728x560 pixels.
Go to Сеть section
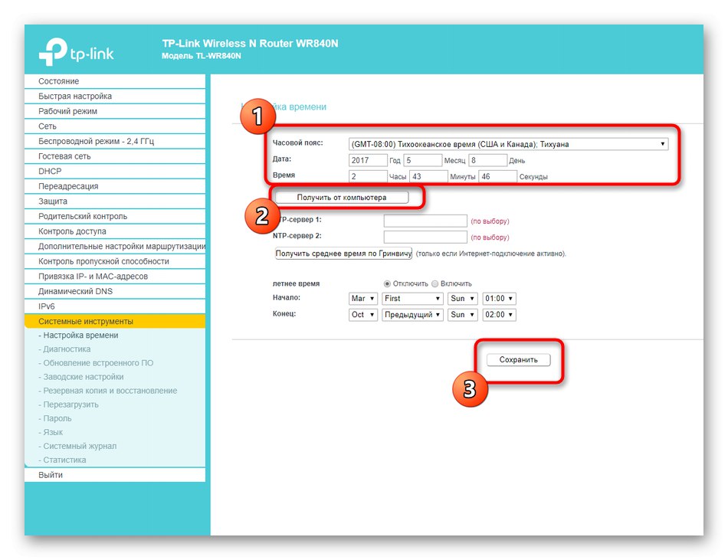click(x=115, y=126)
